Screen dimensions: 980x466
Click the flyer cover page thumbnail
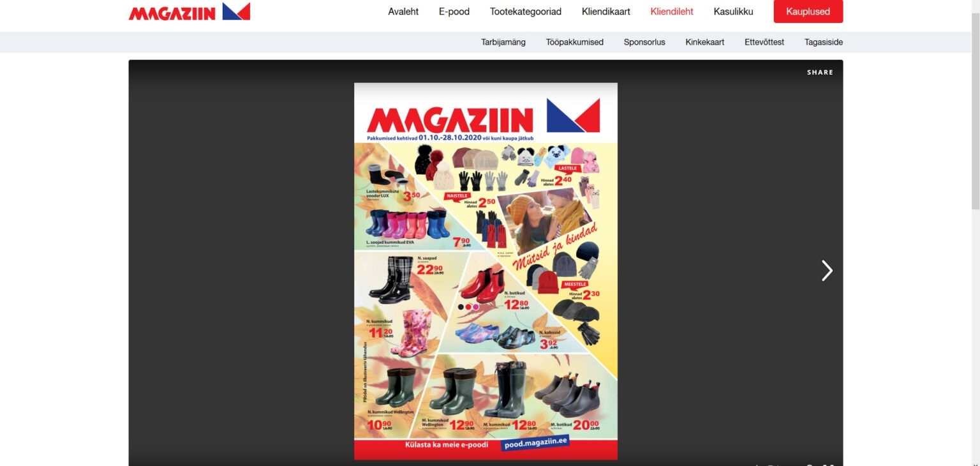[x=486, y=271]
